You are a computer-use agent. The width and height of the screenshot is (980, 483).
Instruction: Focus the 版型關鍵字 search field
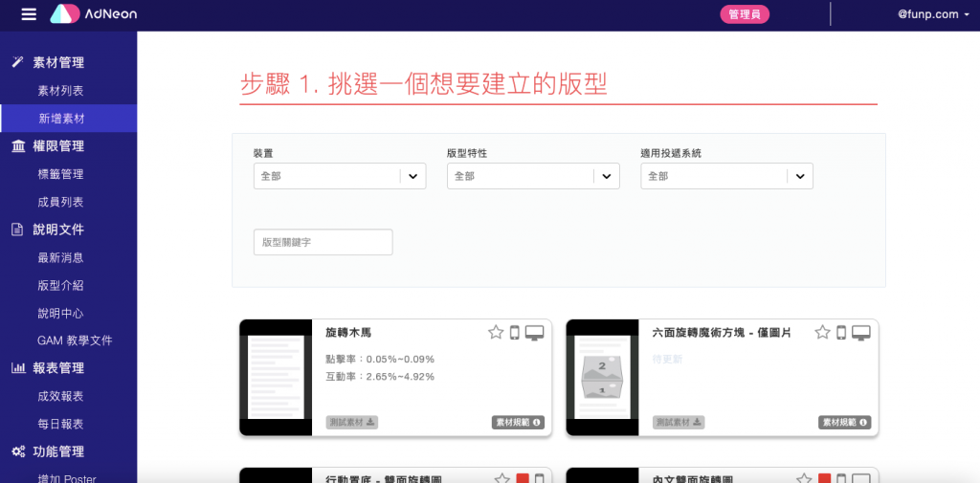323,242
